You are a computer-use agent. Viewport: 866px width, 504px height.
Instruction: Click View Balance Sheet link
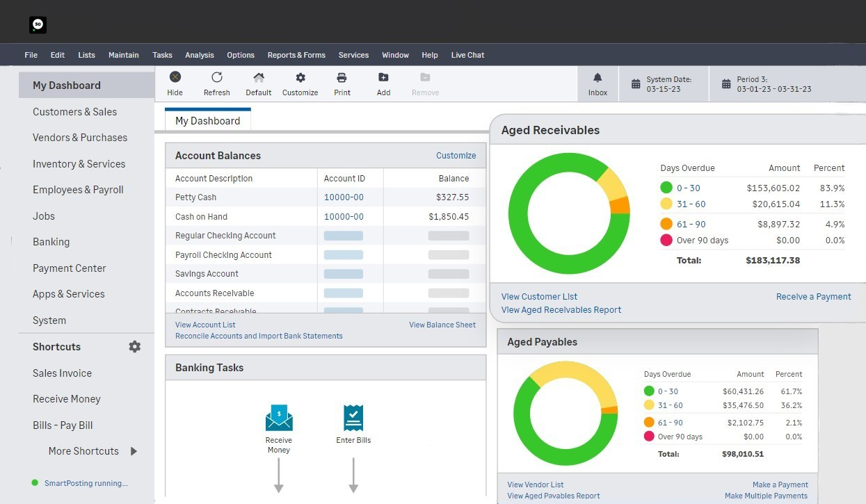click(442, 325)
